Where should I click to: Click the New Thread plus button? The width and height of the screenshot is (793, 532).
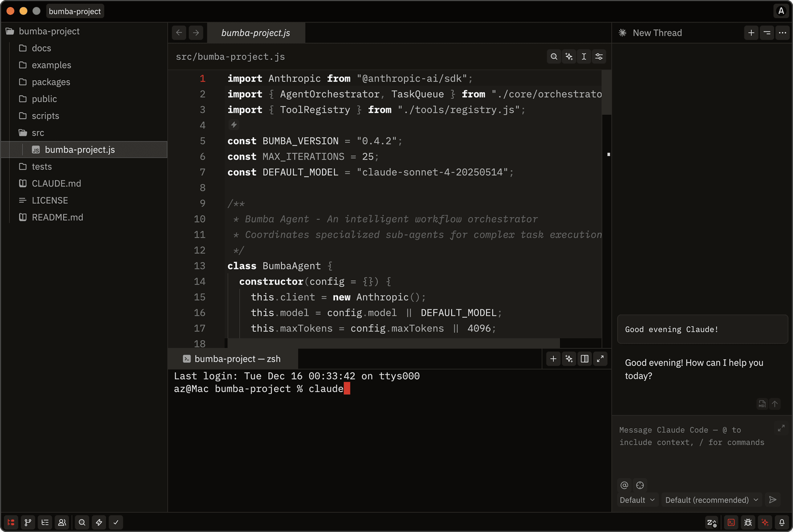coord(751,33)
